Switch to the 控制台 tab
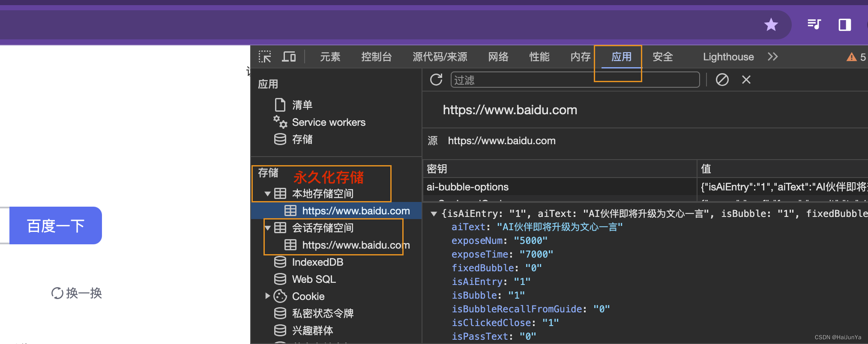This screenshot has width=868, height=344. pyautogui.click(x=377, y=57)
